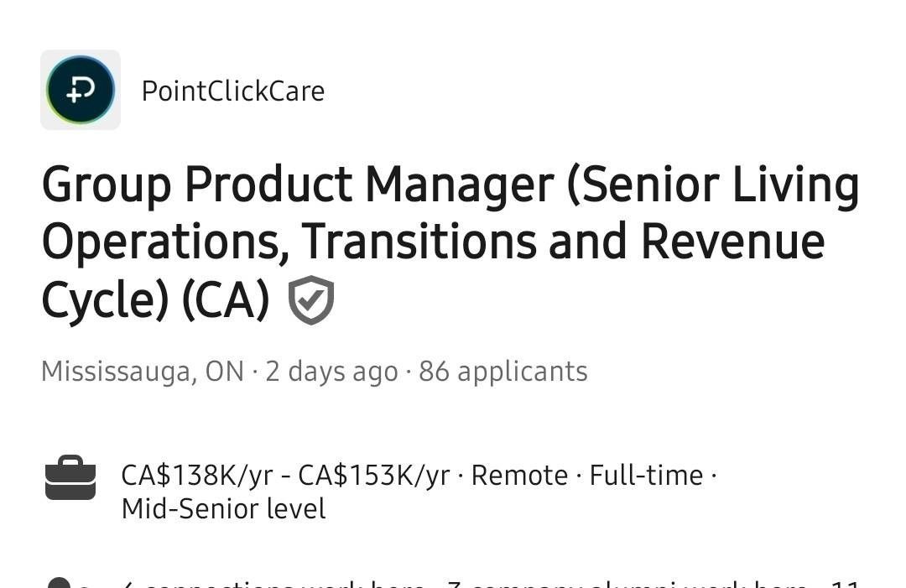Click the "Cycle) (CA)" title line

155,300
